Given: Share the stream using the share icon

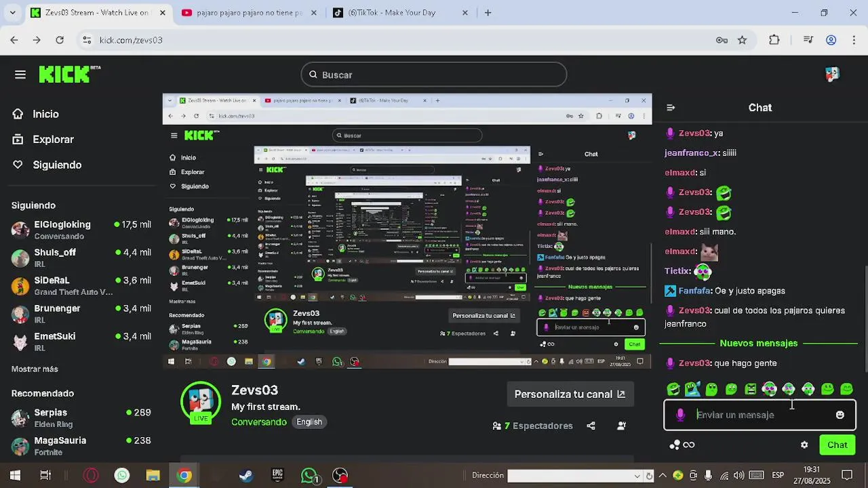Looking at the screenshot, I should [591, 426].
